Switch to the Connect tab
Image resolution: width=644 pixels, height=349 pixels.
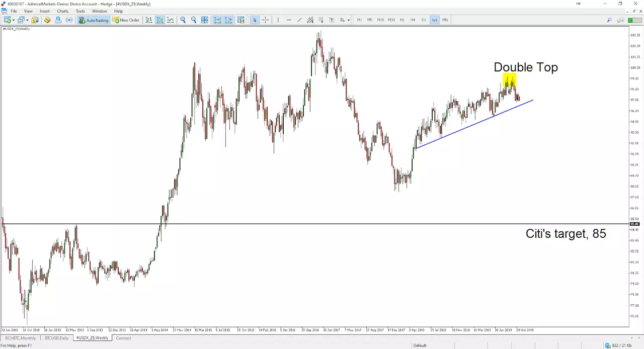[x=124, y=338]
